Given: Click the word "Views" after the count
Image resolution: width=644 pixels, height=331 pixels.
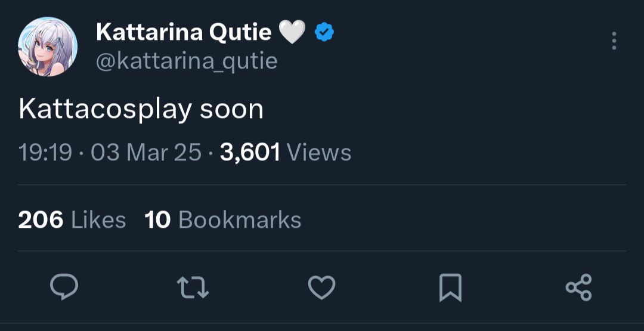Looking at the screenshot, I should [319, 153].
